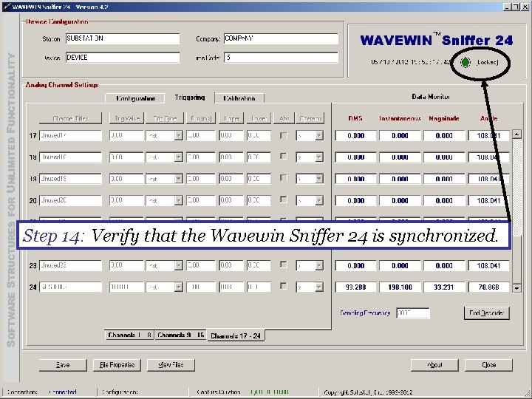Image resolution: width=532 pixels, height=399 pixels.
Task: Click Magnitude value 33.231 in row 24
Action: (x=444, y=287)
